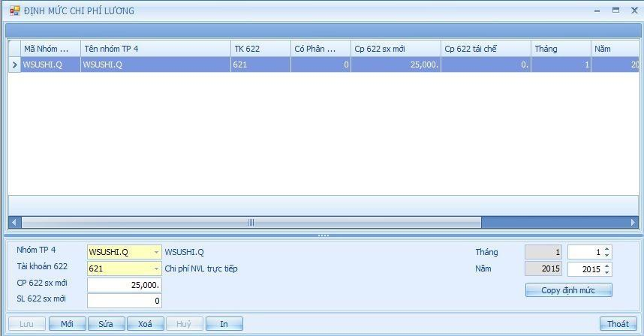Image resolution: width=644 pixels, height=336 pixels.
Task: Click the Copy định mức button
Action: 568,290
